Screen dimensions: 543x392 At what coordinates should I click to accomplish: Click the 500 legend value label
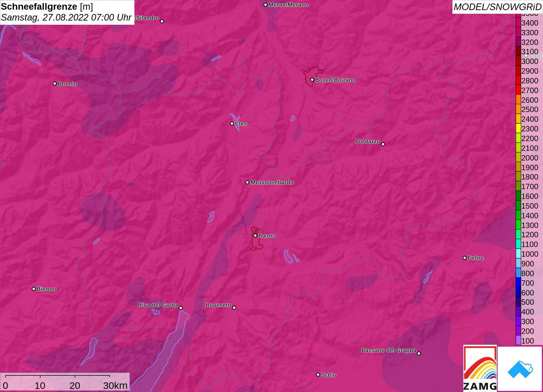(527, 302)
